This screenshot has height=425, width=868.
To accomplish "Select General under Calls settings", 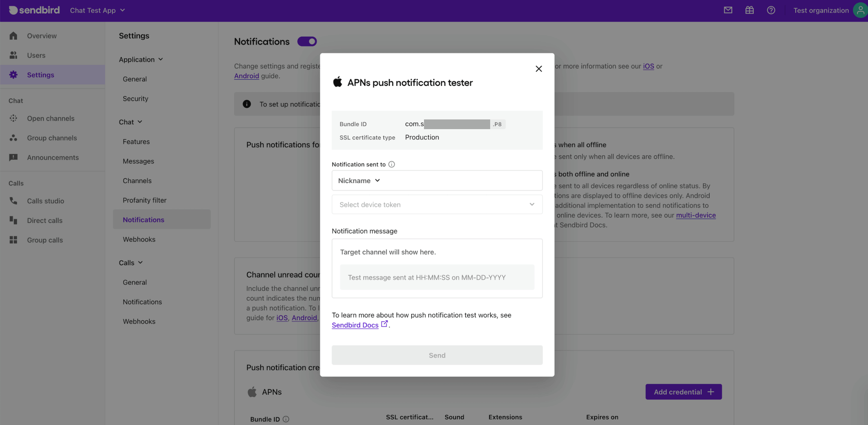I will click(x=135, y=282).
